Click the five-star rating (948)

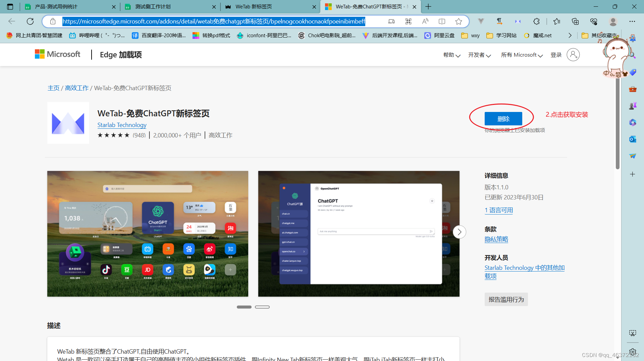pyautogui.click(x=121, y=135)
